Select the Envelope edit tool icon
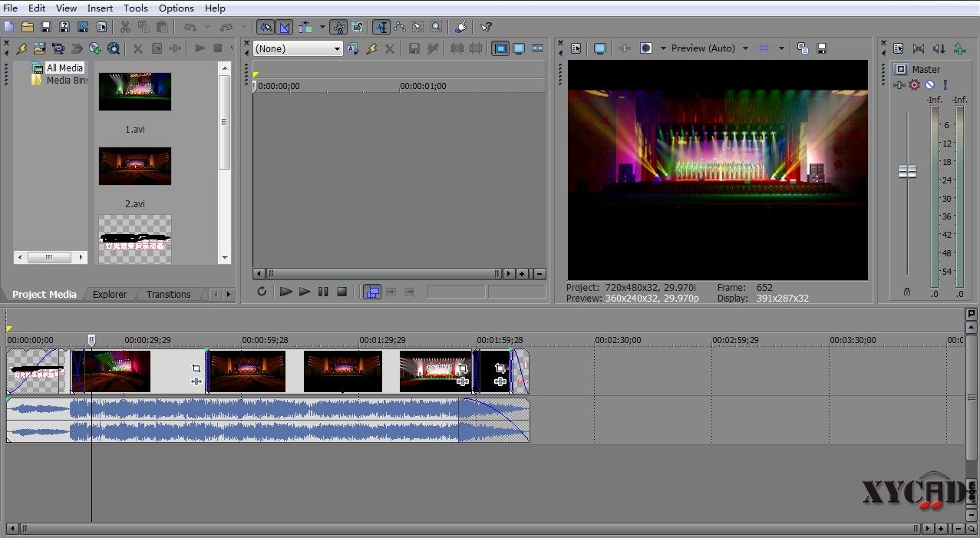The image size is (980, 538). (x=400, y=27)
